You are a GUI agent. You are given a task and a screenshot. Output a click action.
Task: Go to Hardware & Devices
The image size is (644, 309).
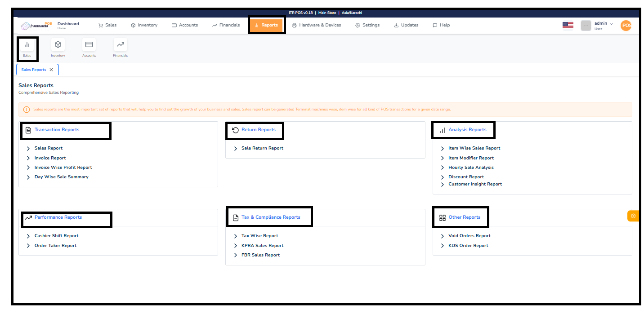[x=316, y=25]
